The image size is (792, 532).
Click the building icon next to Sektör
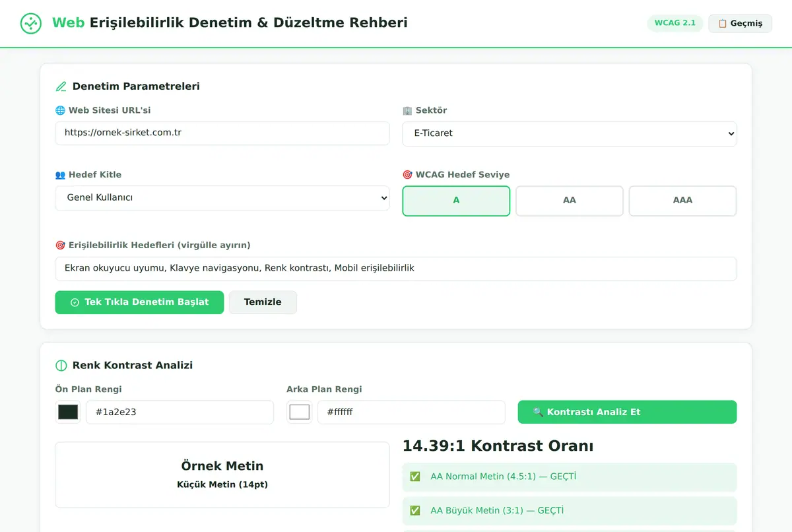pyautogui.click(x=407, y=111)
